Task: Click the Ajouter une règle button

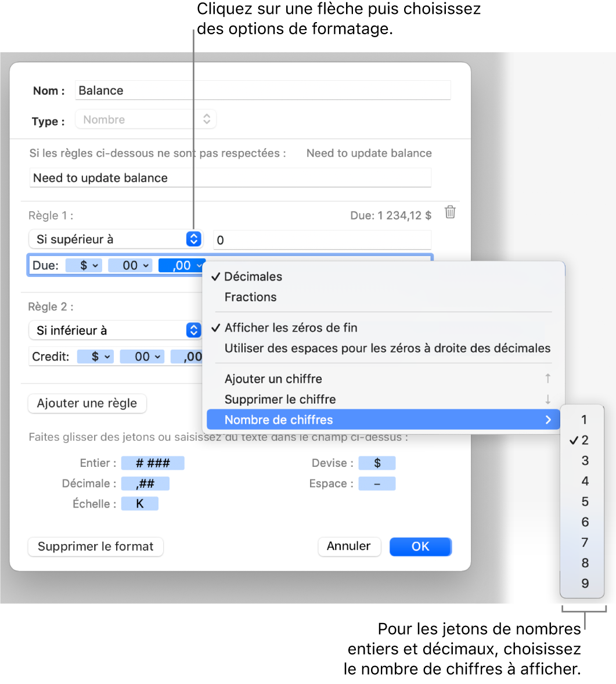Action: pos(87,403)
